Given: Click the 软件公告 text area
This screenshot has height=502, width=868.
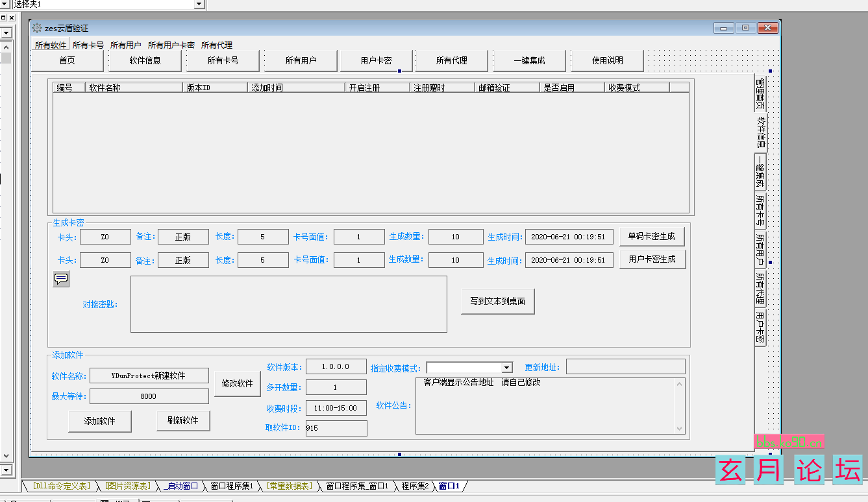Looking at the screenshot, I should 550,406.
